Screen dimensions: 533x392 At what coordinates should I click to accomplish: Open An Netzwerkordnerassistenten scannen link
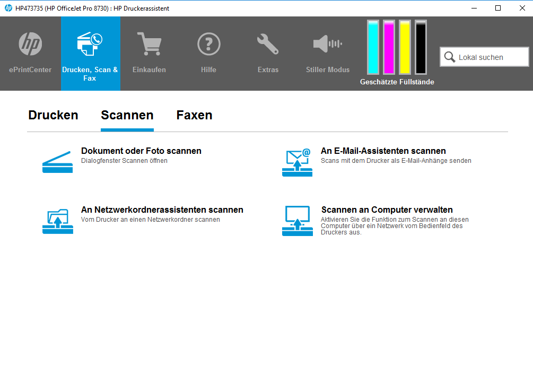pyautogui.click(x=162, y=210)
